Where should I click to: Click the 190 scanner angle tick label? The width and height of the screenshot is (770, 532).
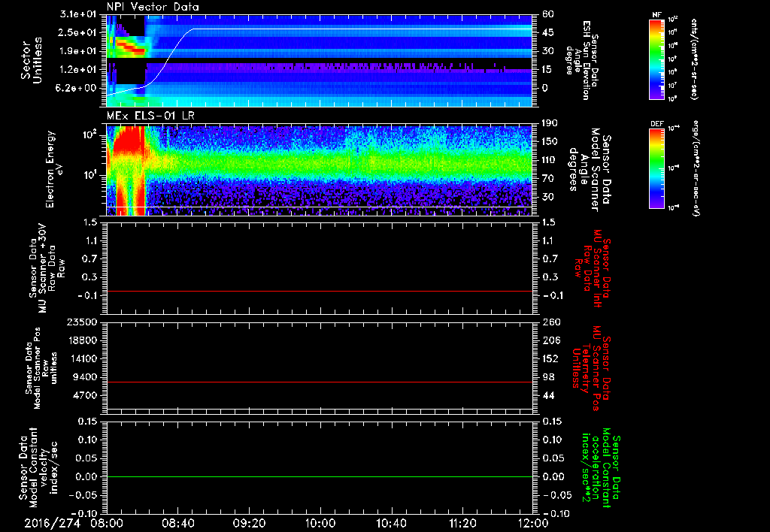coord(550,123)
